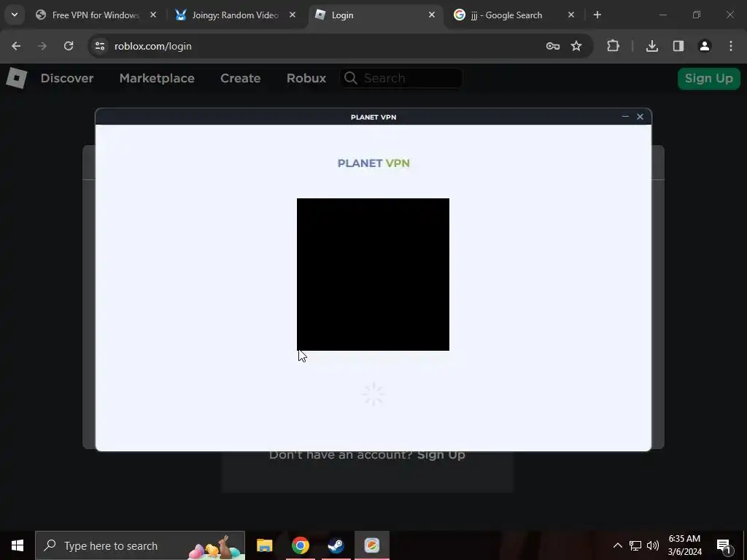Screen dimensions: 747x560
Task: Open the Roblox Marketplace
Action: click(157, 78)
